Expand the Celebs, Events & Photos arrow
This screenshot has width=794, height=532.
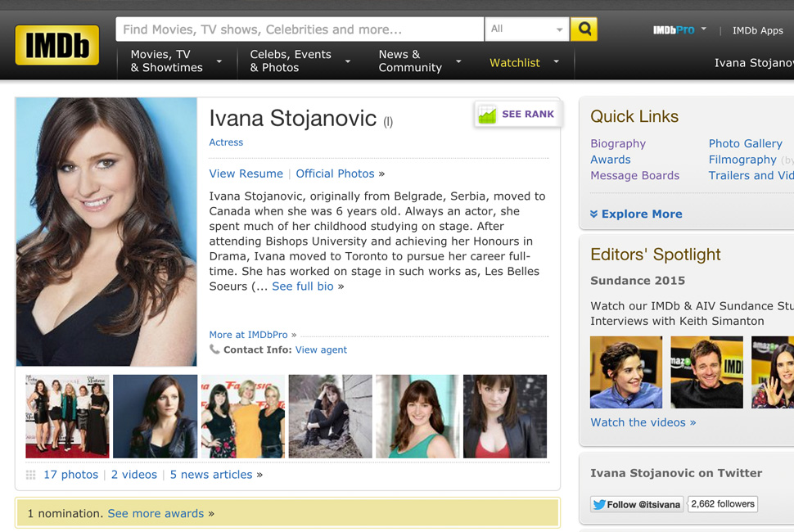point(348,61)
